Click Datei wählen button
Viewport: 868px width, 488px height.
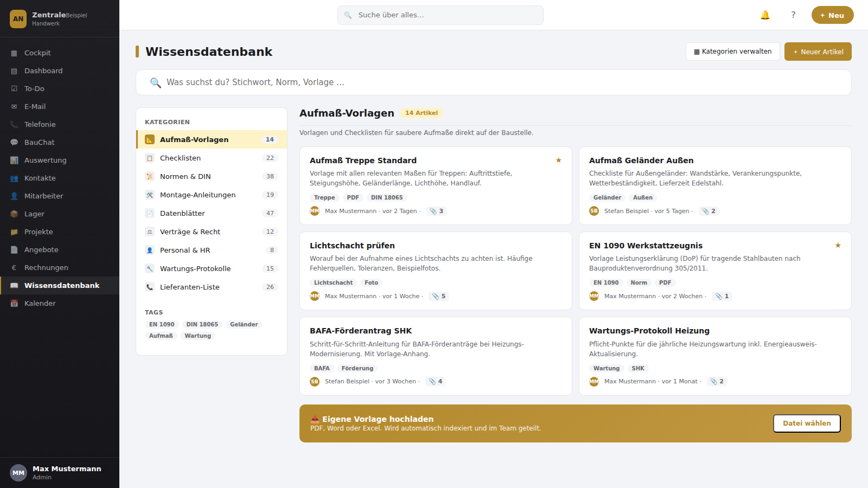click(x=807, y=423)
